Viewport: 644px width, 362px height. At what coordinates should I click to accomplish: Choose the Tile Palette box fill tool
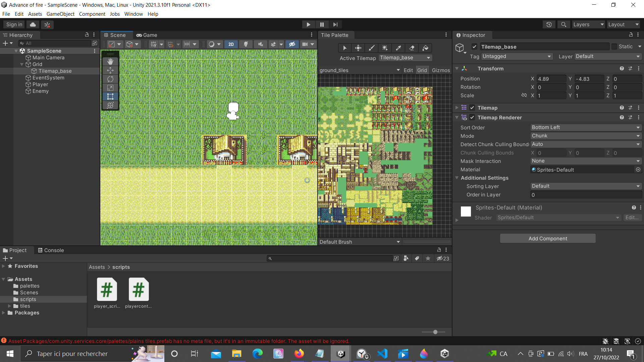[385, 48]
